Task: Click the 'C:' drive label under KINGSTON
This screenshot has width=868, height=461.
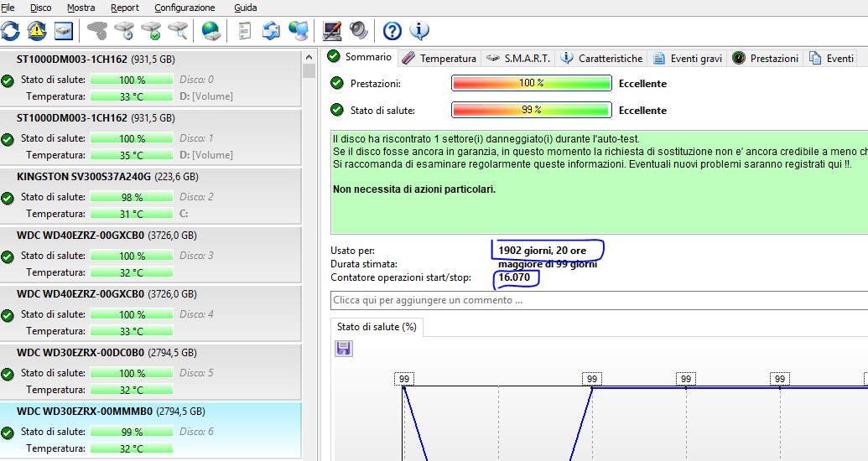Action: (184, 214)
